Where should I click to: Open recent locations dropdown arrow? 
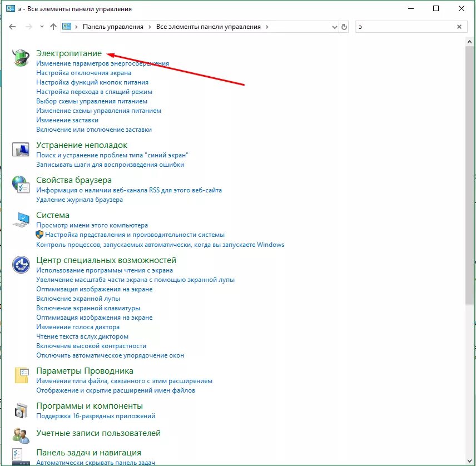(42, 27)
